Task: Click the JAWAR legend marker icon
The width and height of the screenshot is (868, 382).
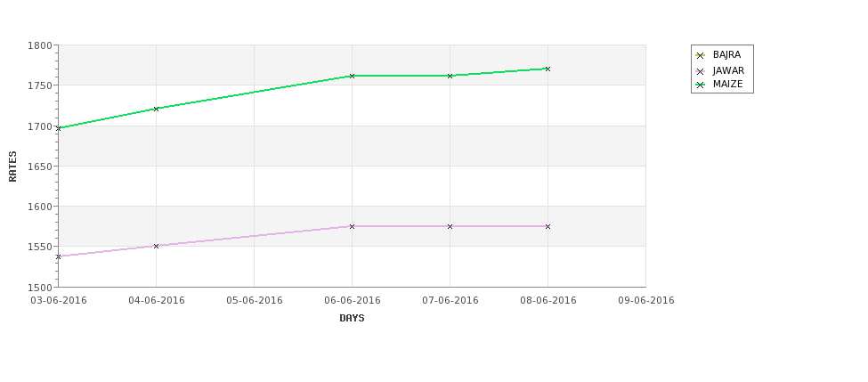Action: point(700,71)
